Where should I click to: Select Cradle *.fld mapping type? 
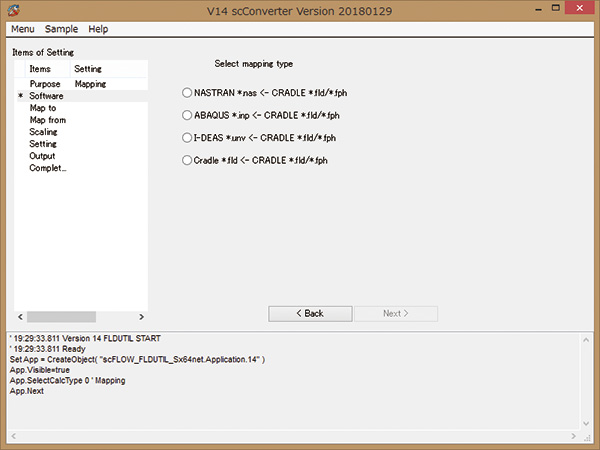[x=255, y=160]
